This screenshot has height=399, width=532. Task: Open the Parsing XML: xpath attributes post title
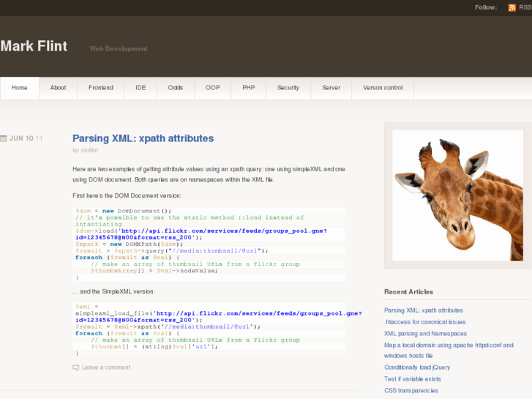point(143,138)
